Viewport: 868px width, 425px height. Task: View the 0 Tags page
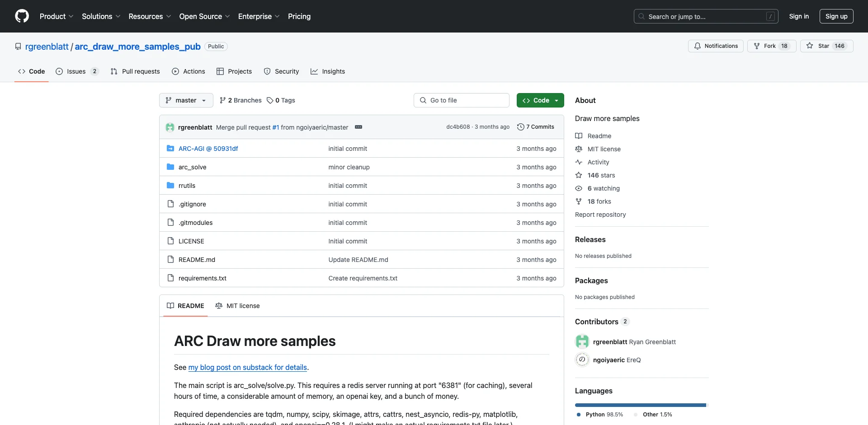point(281,100)
